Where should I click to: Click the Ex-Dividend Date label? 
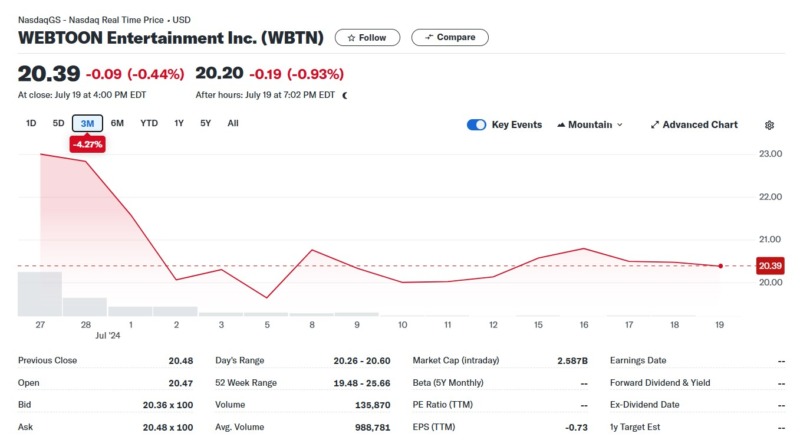[x=645, y=405]
